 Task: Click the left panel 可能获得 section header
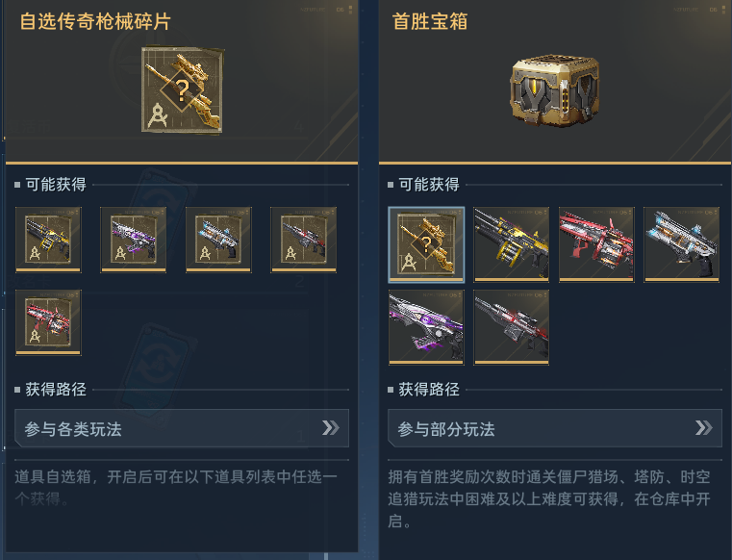pos(56,185)
